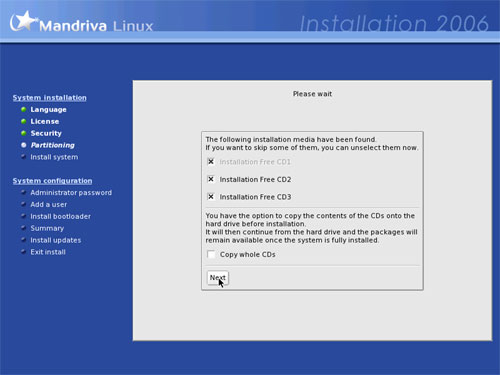Click the Mandriva star logo
This screenshot has width=500, height=375.
23,21
